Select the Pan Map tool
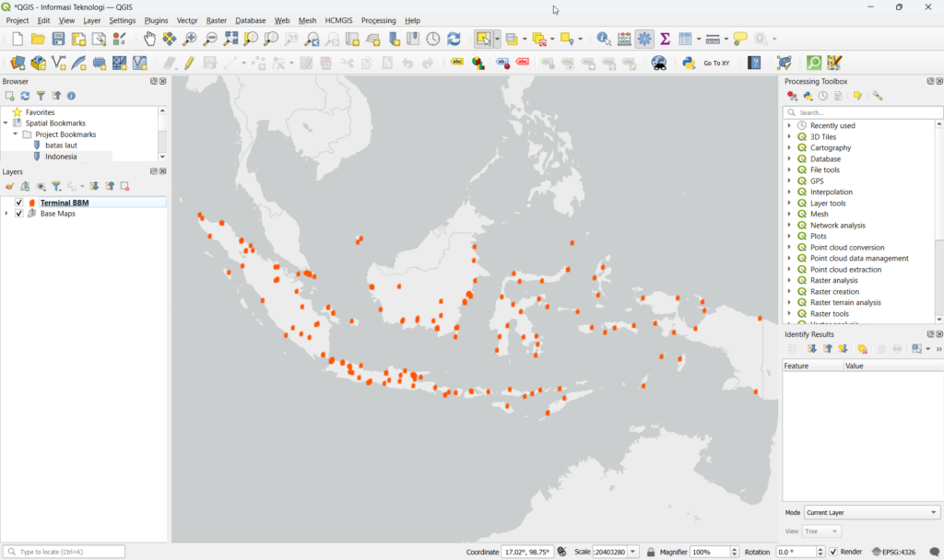The image size is (944, 560). (x=148, y=39)
